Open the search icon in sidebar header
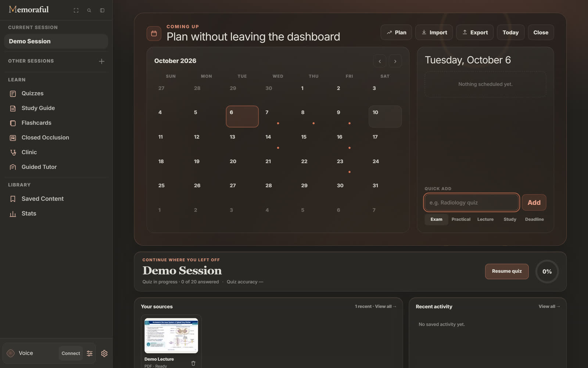The height and width of the screenshot is (368, 588). [x=89, y=10]
